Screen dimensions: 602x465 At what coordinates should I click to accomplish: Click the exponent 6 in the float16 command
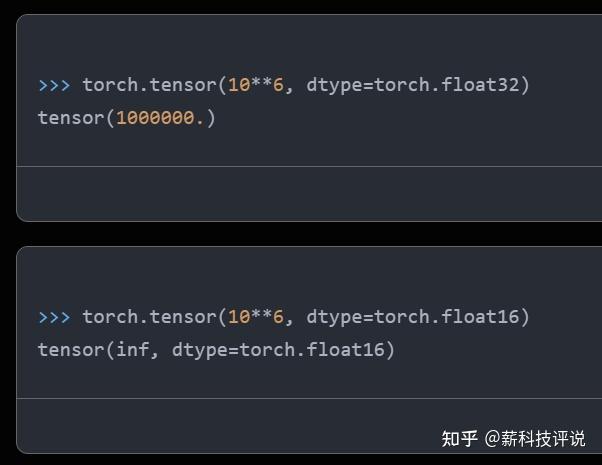pyautogui.click(x=278, y=317)
